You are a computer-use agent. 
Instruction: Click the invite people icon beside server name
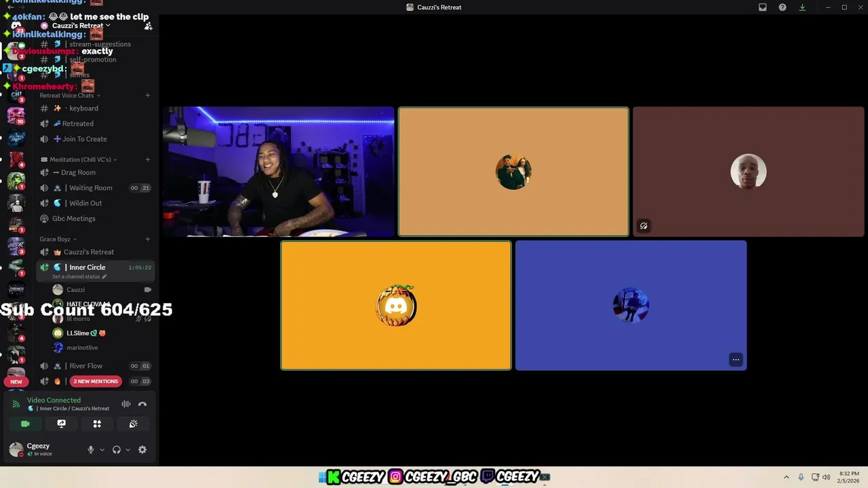(149, 26)
